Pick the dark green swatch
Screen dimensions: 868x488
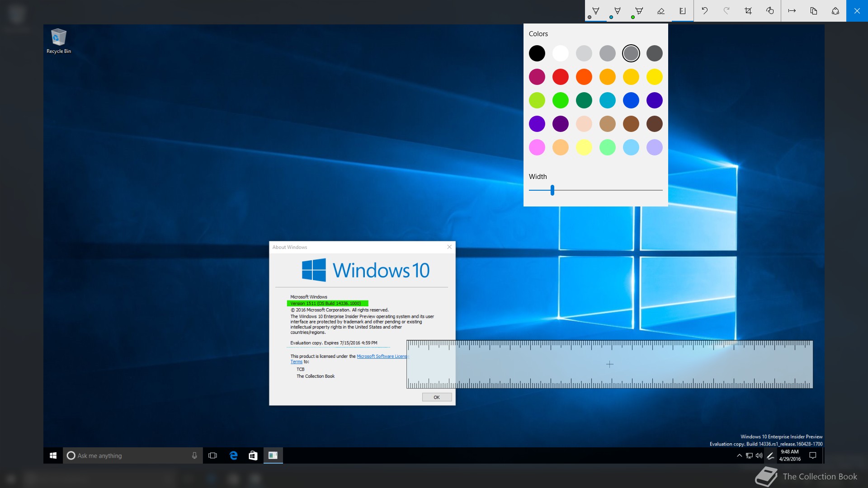point(584,100)
